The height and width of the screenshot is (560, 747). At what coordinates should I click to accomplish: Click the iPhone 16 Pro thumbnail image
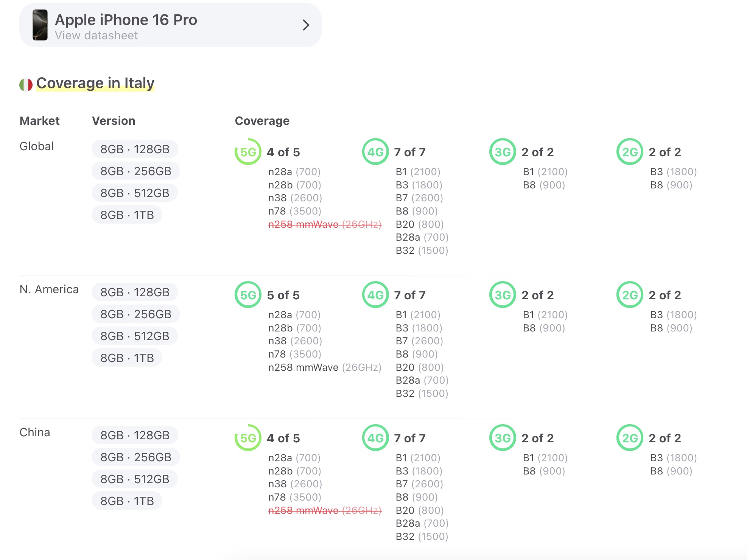[40, 25]
